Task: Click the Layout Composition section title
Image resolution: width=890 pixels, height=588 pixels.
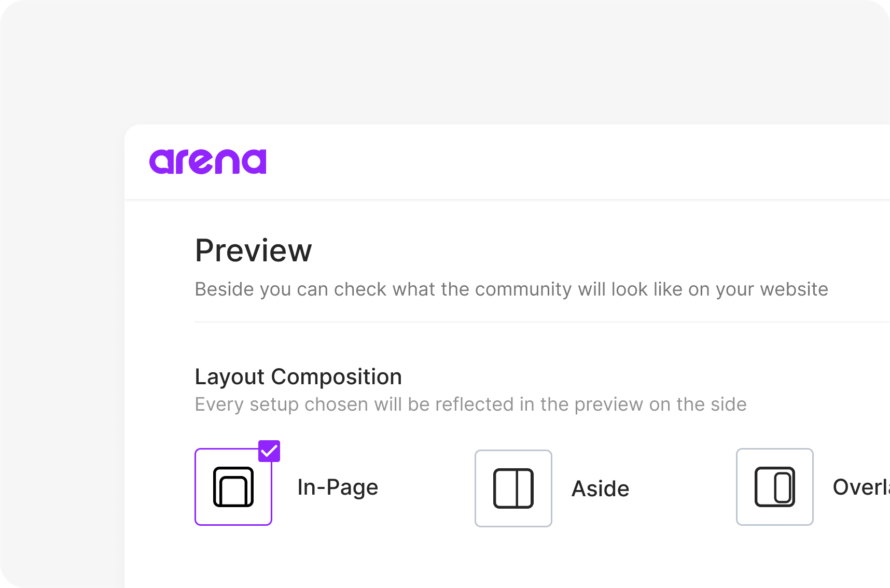Action: [x=298, y=377]
